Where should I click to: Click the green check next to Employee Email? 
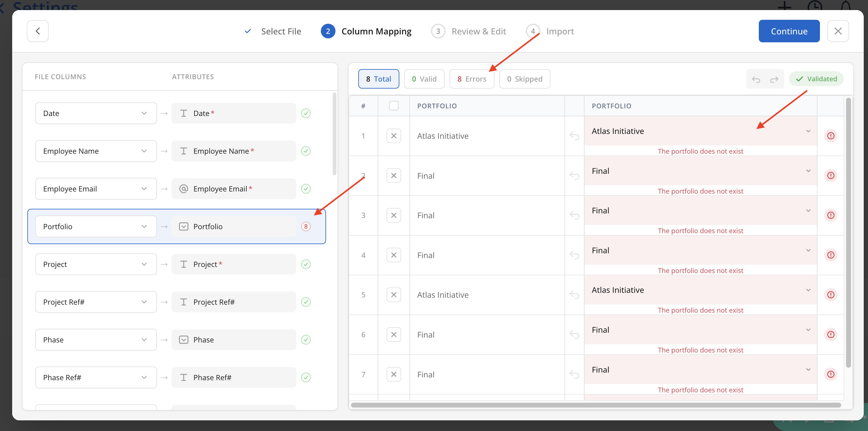pyautogui.click(x=306, y=189)
